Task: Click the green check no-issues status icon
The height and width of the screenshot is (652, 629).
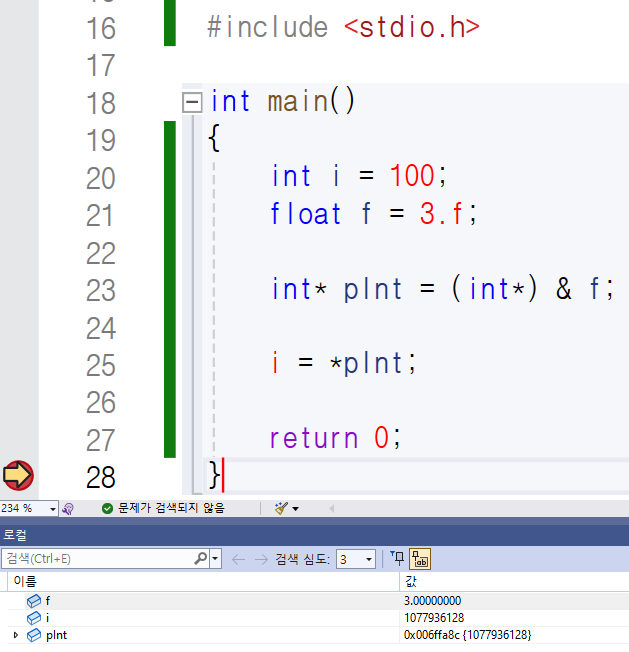Action: [x=107, y=509]
